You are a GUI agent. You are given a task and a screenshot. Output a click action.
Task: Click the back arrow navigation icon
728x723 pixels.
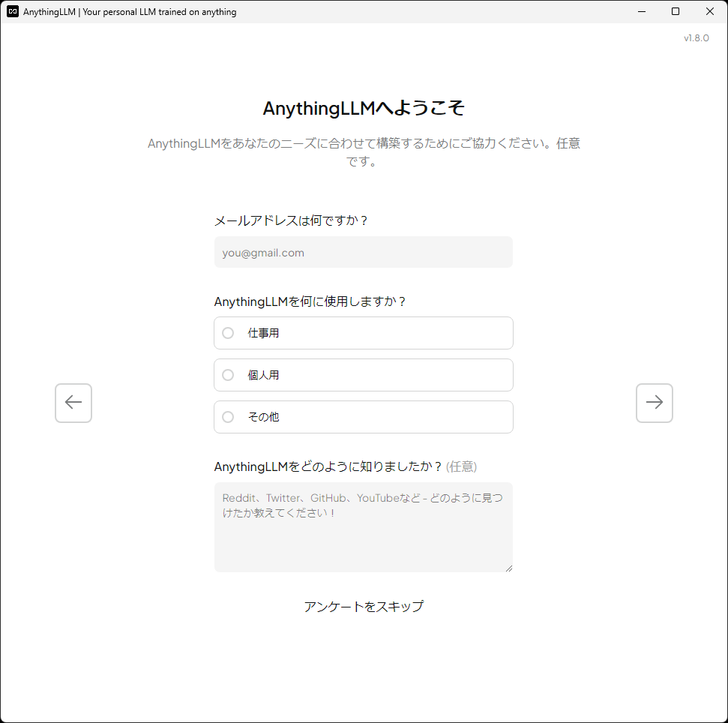click(73, 403)
